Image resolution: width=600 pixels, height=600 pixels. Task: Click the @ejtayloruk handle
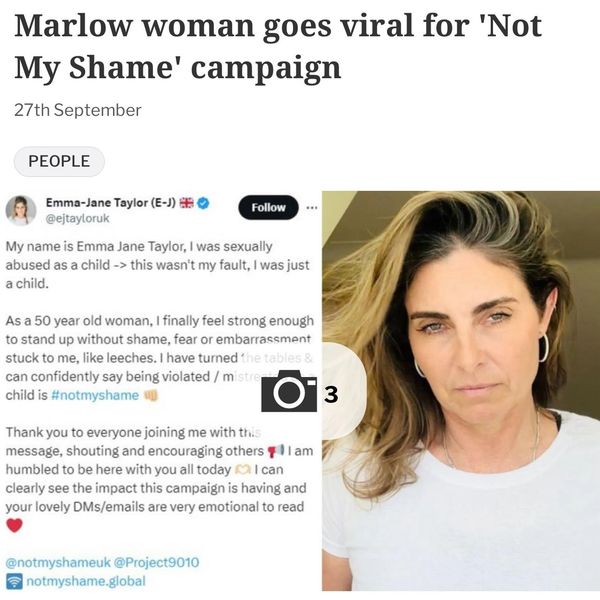click(x=78, y=218)
